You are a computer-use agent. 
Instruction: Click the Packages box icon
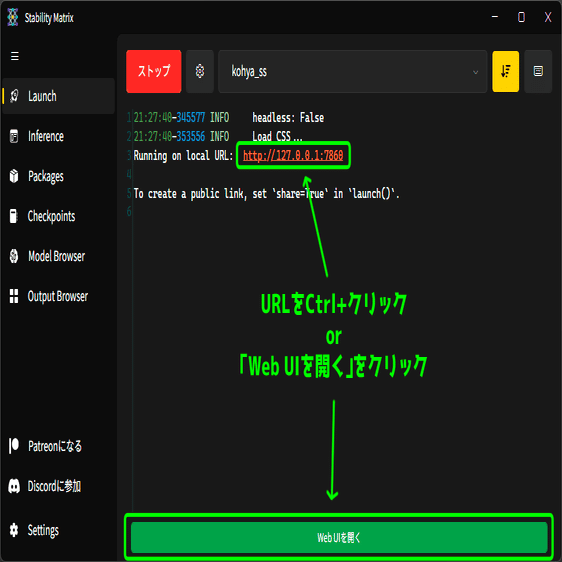[14, 176]
